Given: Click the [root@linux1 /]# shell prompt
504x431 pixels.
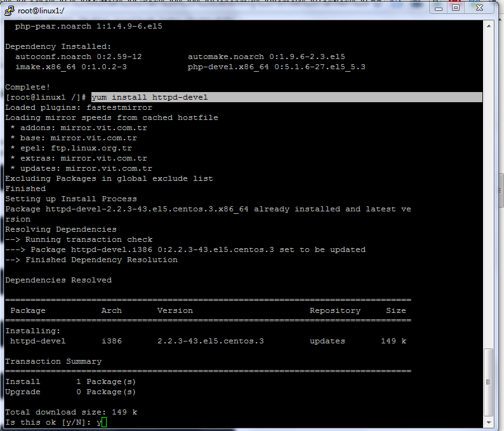Looking at the screenshot, I should pos(46,97).
